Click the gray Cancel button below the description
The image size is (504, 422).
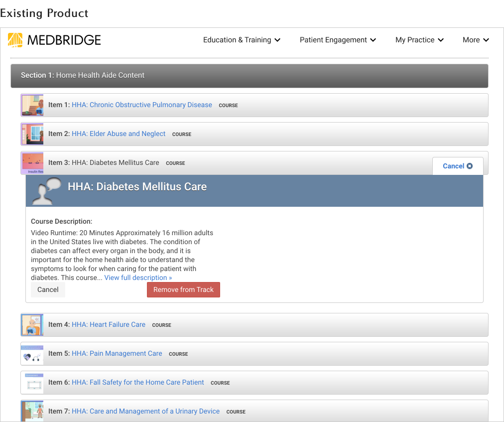coord(48,290)
